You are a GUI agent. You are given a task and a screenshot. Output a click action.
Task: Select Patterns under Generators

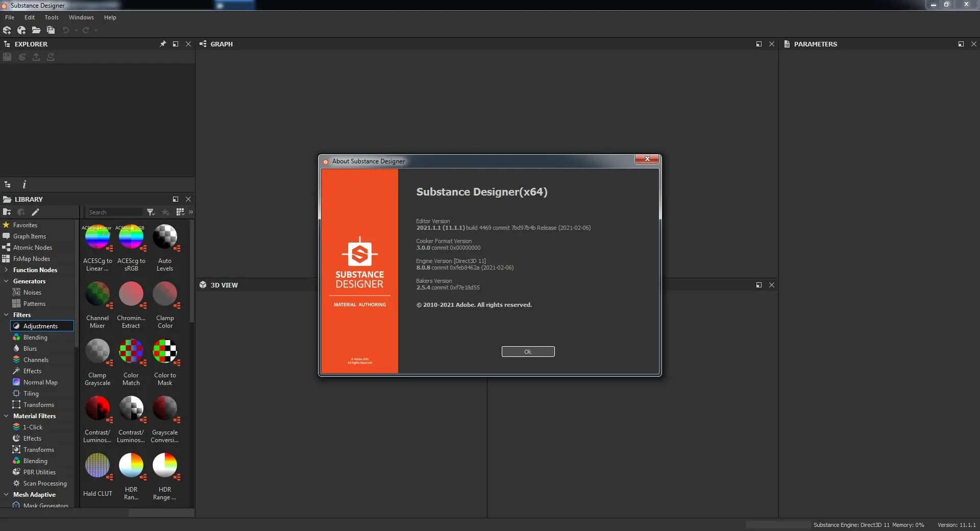click(x=34, y=304)
